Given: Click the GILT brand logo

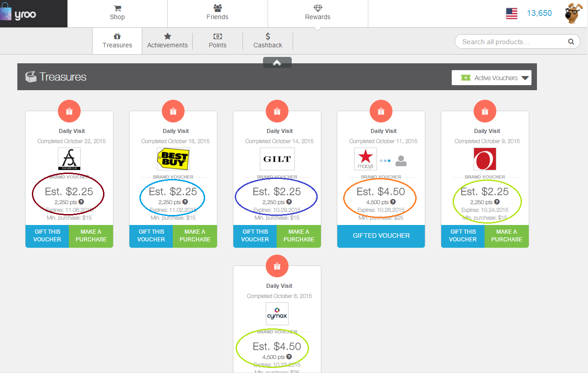Looking at the screenshot, I should (x=277, y=159).
